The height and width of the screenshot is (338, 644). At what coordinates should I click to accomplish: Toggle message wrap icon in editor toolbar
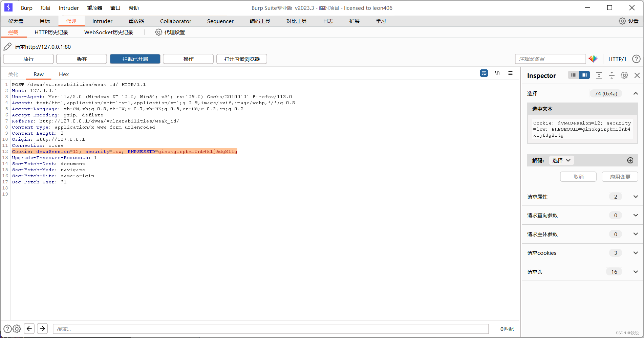pyautogui.click(x=484, y=73)
